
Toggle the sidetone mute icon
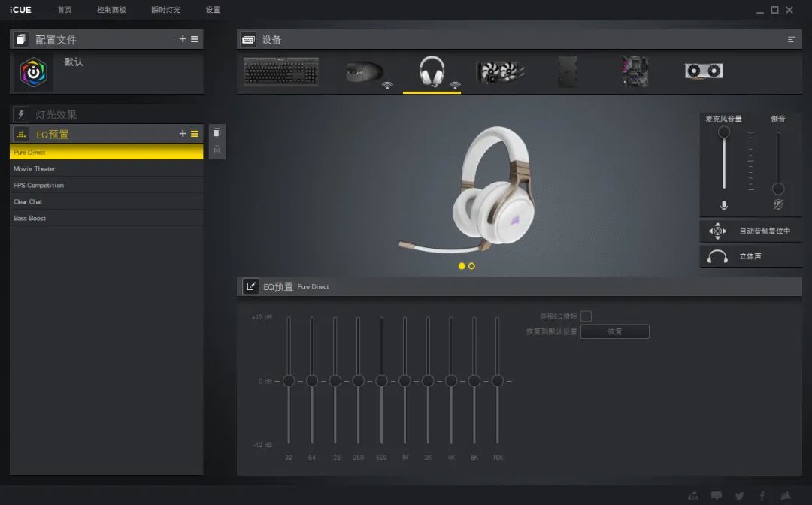tap(778, 205)
